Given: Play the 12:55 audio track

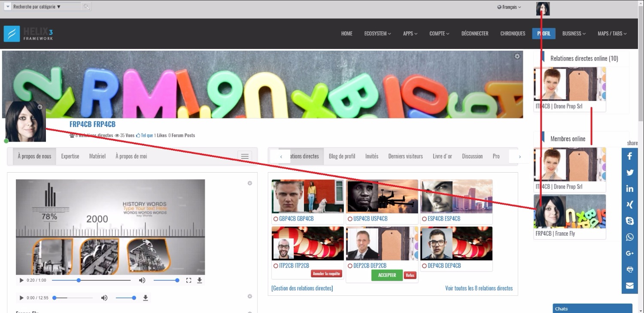Looking at the screenshot, I should click(x=21, y=298).
